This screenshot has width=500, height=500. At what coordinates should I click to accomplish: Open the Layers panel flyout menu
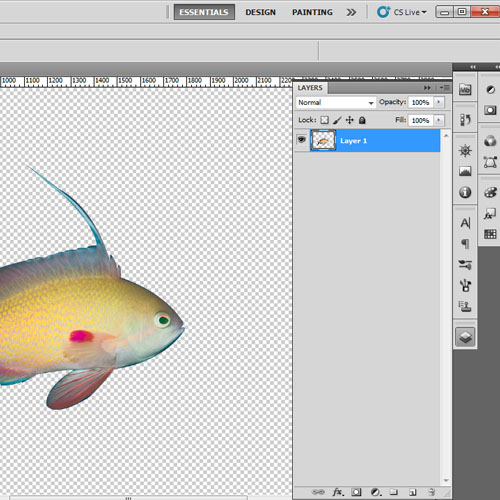(445, 88)
